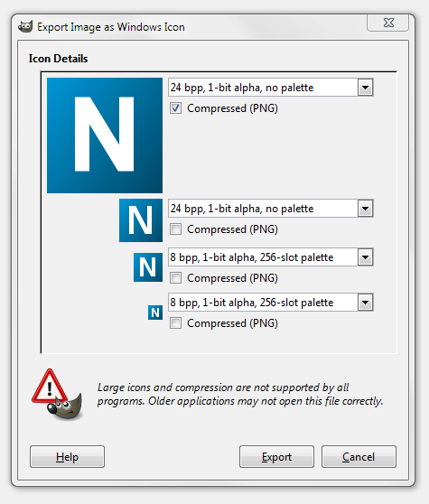Select the third N icon preview

pos(148,267)
